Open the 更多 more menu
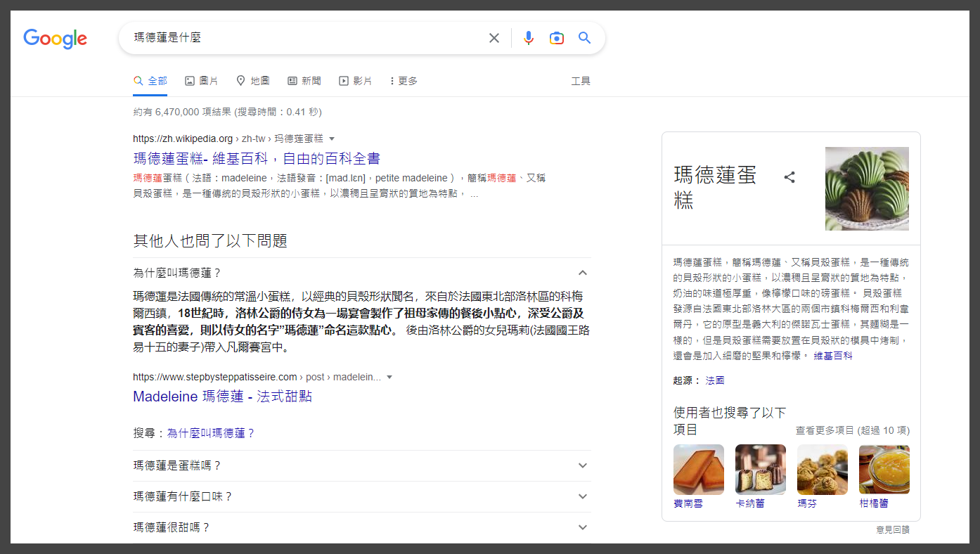The height and width of the screenshot is (554, 980). 404,81
